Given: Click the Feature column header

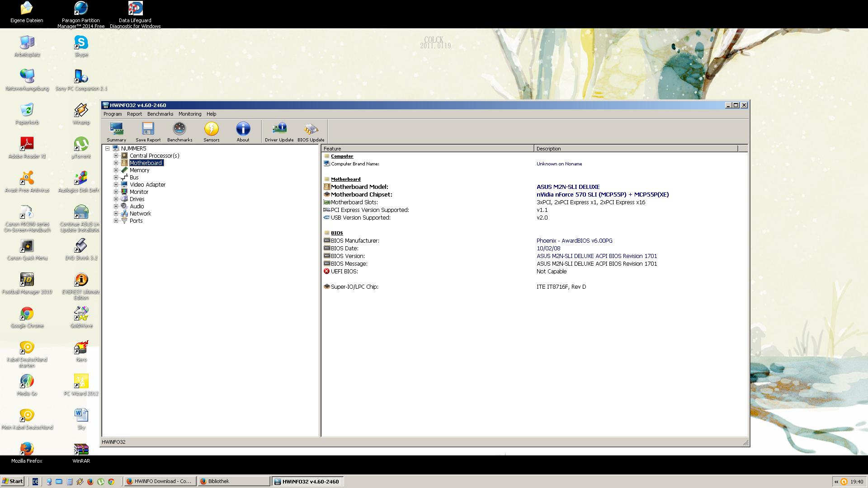Looking at the screenshot, I should pyautogui.click(x=428, y=148).
